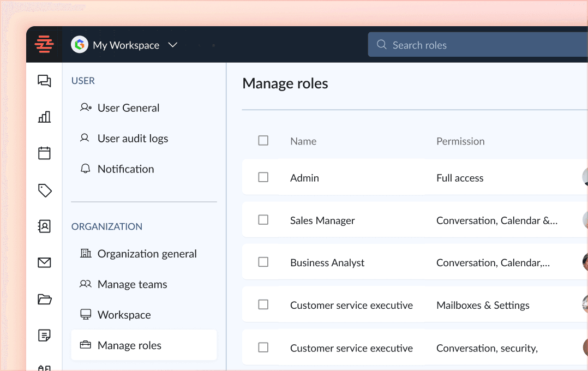This screenshot has height=371, width=588.
Task: Click the Manage roles briefcase icon
Action: point(86,345)
